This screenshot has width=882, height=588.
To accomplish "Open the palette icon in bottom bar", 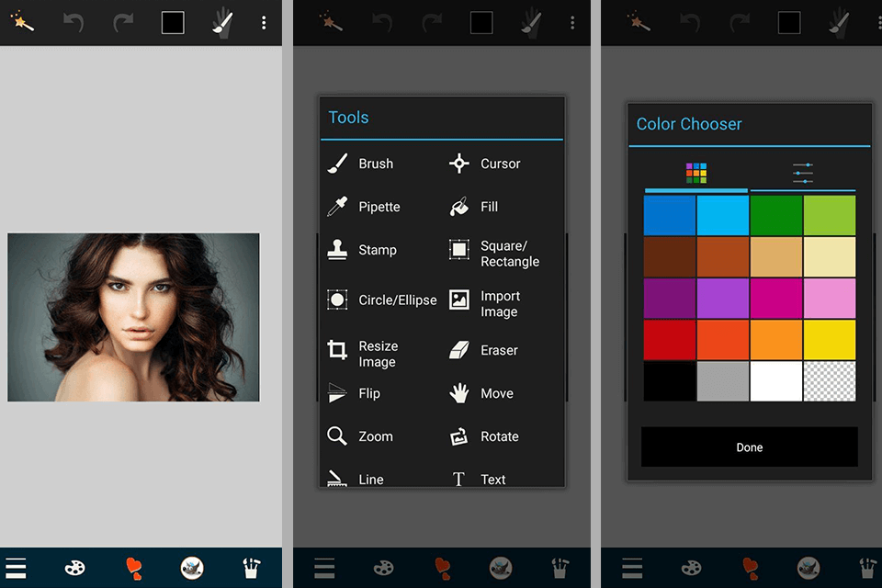I will (x=74, y=567).
